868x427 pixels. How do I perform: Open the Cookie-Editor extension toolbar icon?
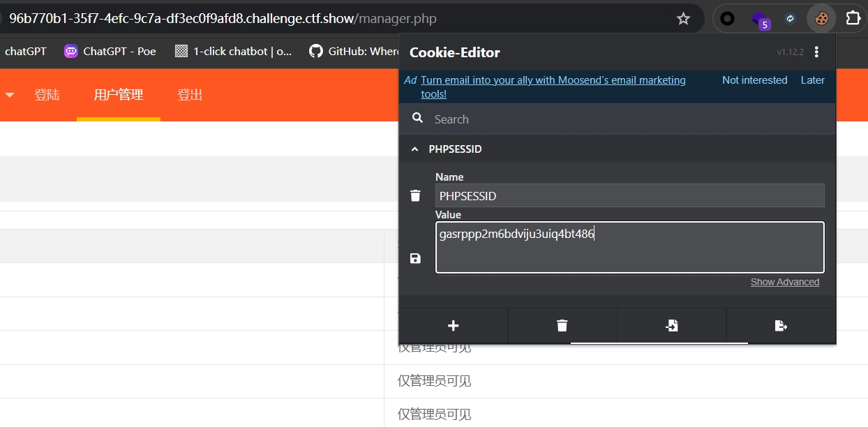coord(821,19)
